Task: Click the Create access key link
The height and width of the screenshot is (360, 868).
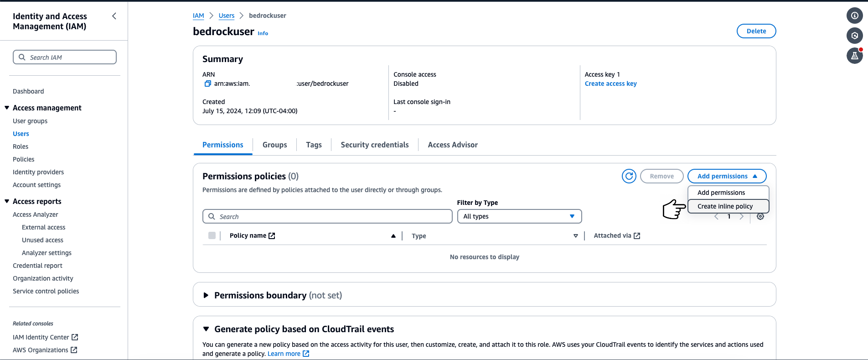Action: 611,83
